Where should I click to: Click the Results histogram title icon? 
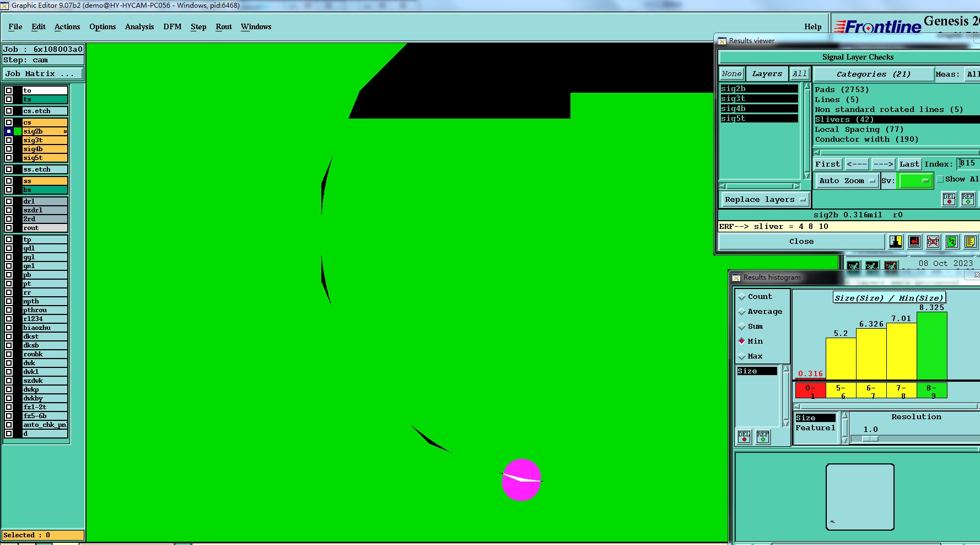(736, 277)
